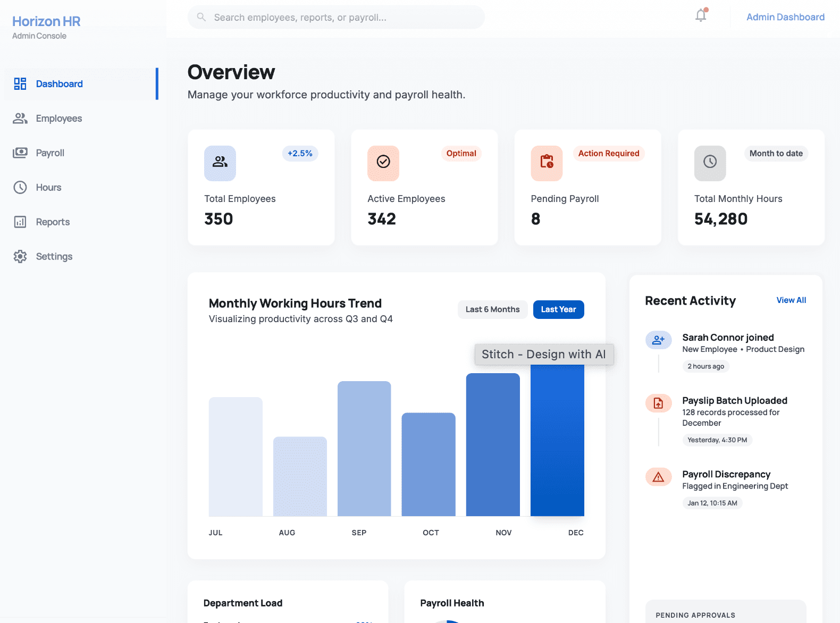Click the Pending Approvals header

(x=695, y=615)
